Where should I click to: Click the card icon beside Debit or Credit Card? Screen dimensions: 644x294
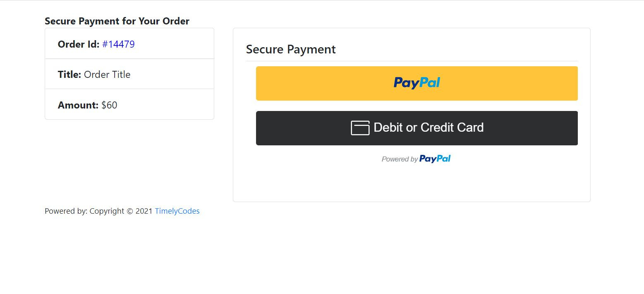pyautogui.click(x=360, y=128)
